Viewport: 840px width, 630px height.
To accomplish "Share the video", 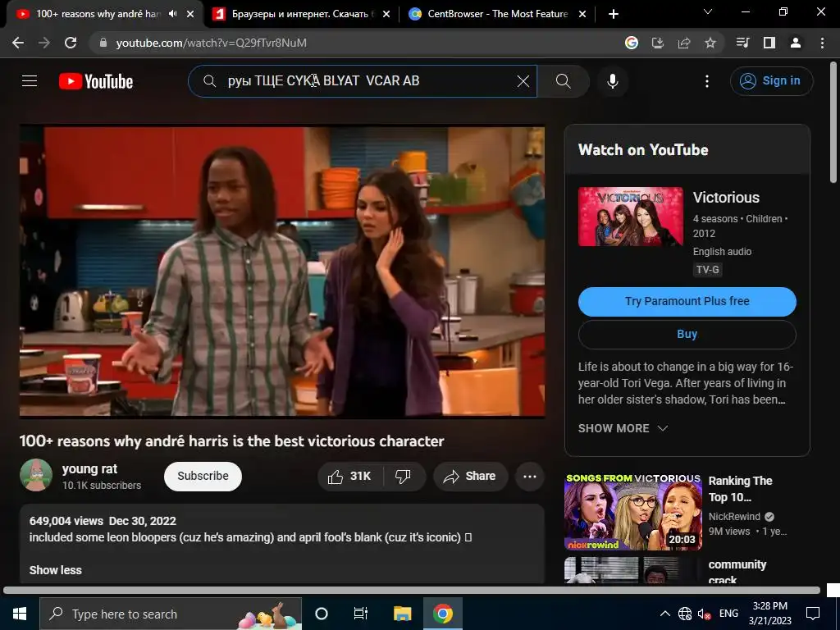I will pos(470,477).
